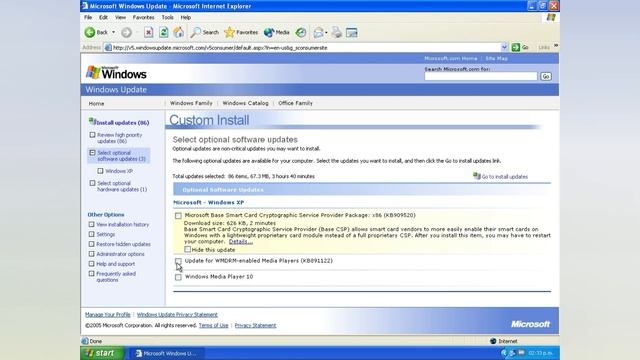The image size is (640, 360).
Task: Open the Search toolbar button
Action: coord(205,32)
